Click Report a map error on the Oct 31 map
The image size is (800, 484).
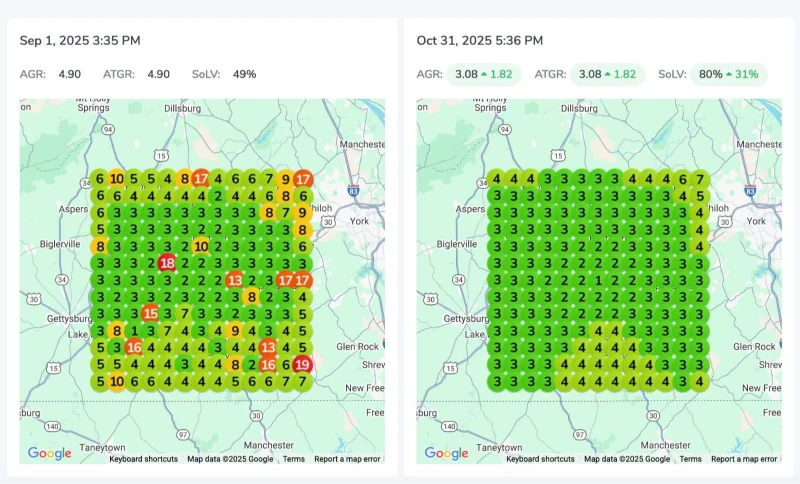pyautogui.click(x=744, y=459)
